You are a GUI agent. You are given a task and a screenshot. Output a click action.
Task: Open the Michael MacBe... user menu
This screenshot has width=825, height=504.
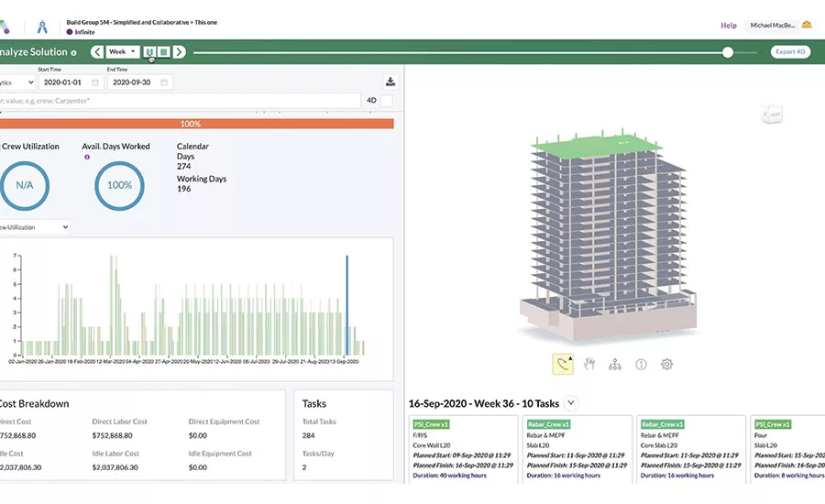tap(773, 26)
